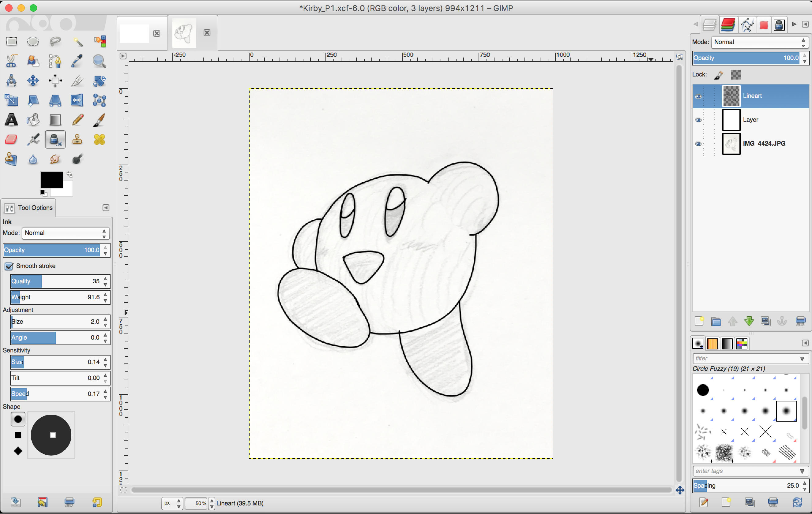Click the black foreground color swatch
The image size is (812, 514).
tap(51, 180)
